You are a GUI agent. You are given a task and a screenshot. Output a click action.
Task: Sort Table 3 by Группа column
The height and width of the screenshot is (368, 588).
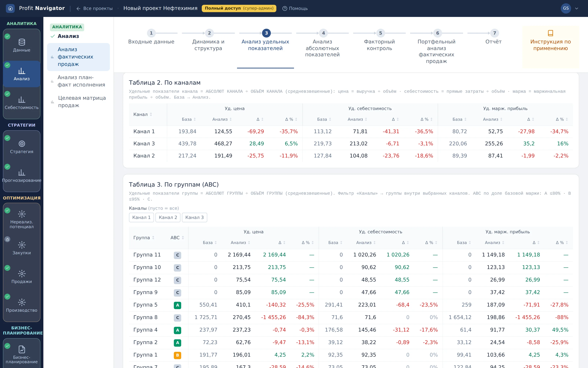click(144, 238)
